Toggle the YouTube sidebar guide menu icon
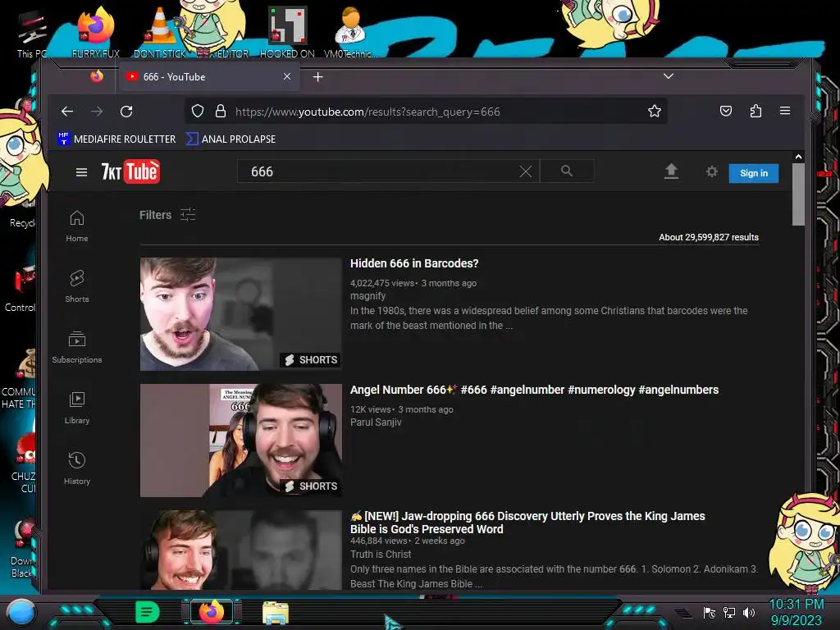This screenshot has width=840, height=630. 81,172
